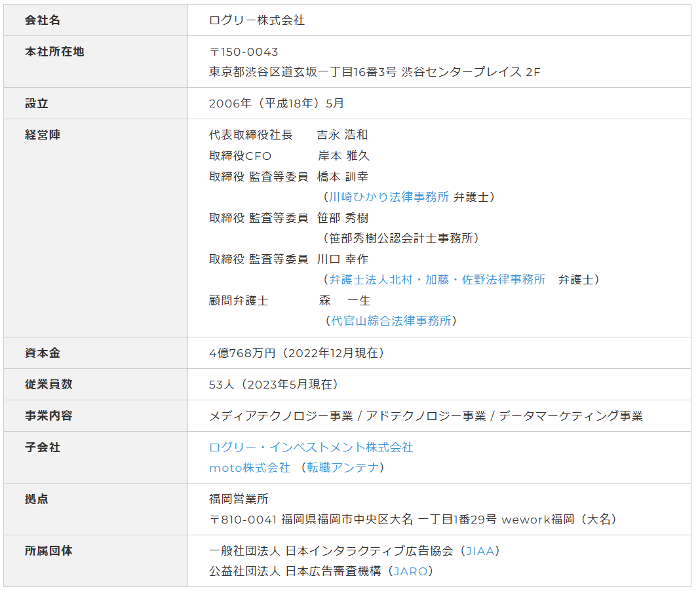Click 代表取締役社長 title text
Image resolution: width=700 pixels, height=591 pixels.
251,135
